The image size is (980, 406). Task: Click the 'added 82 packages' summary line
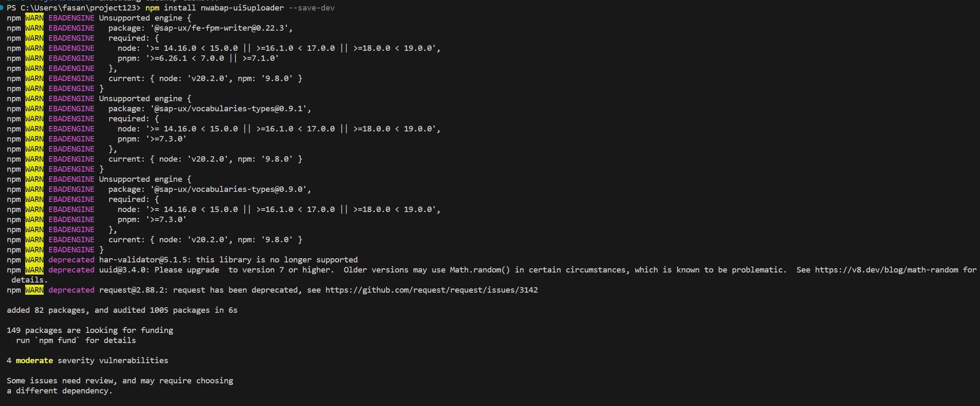(x=122, y=310)
